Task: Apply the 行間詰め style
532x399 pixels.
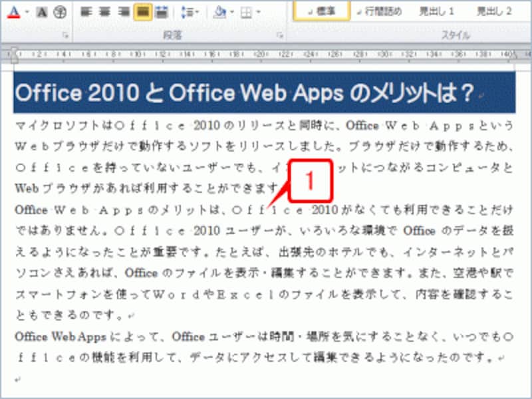Action: 379,11
